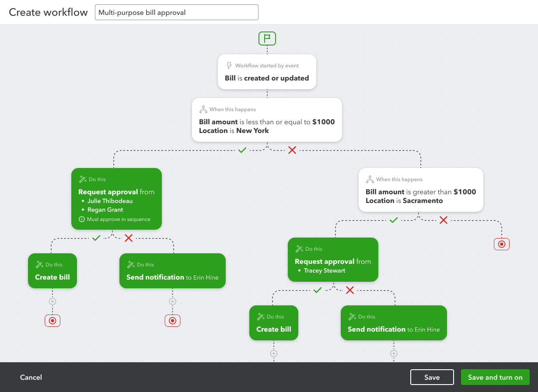Click the wand icon on Tracey Stewart approval card

point(299,248)
